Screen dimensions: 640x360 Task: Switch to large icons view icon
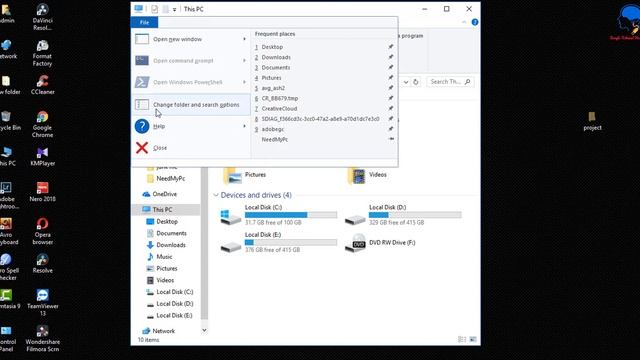(473, 339)
